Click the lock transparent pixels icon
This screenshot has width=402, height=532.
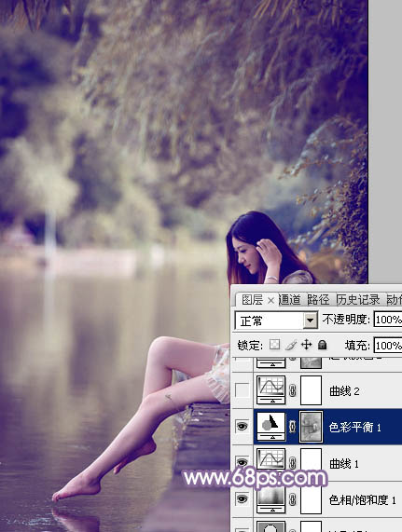[274, 345]
